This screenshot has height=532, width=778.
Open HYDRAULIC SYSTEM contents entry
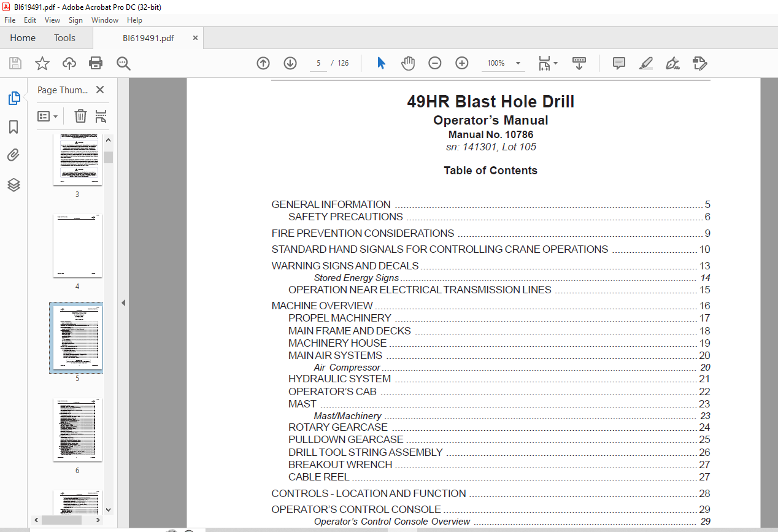pyautogui.click(x=499, y=379)
